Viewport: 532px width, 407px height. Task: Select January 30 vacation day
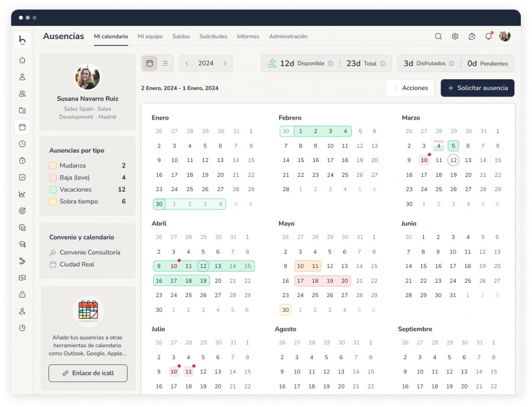(x=159, y=204)
